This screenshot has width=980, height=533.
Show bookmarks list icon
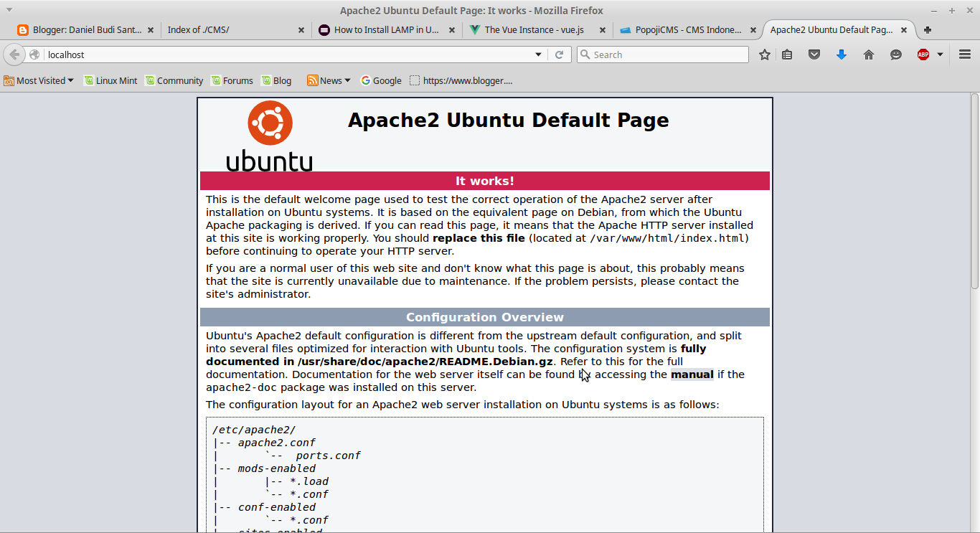(x=787, y=55)
